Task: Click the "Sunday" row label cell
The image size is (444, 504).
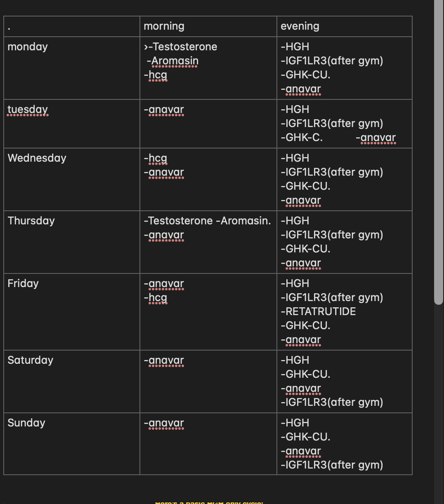Action: click(x=26, y=423)
